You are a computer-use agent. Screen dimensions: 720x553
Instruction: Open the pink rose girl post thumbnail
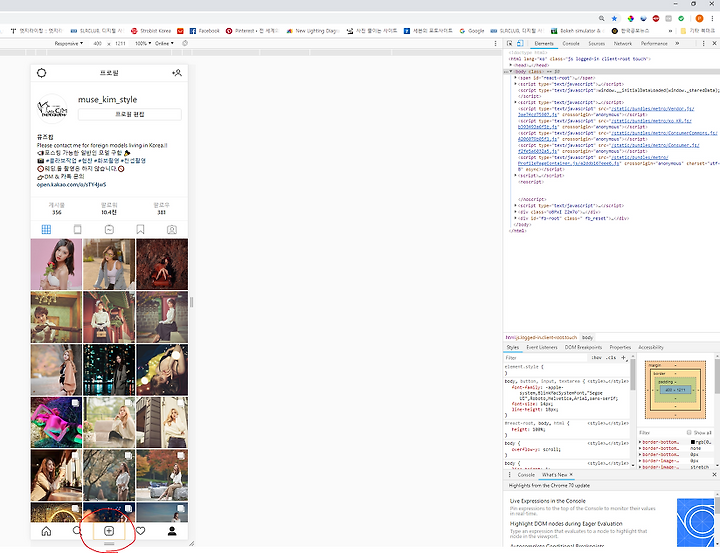(56, 264)
